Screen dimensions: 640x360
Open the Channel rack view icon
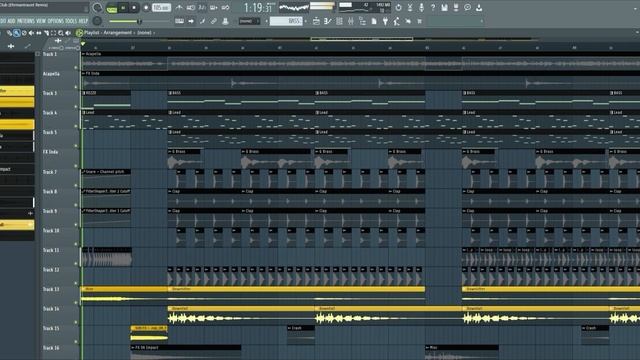(339, 21)
